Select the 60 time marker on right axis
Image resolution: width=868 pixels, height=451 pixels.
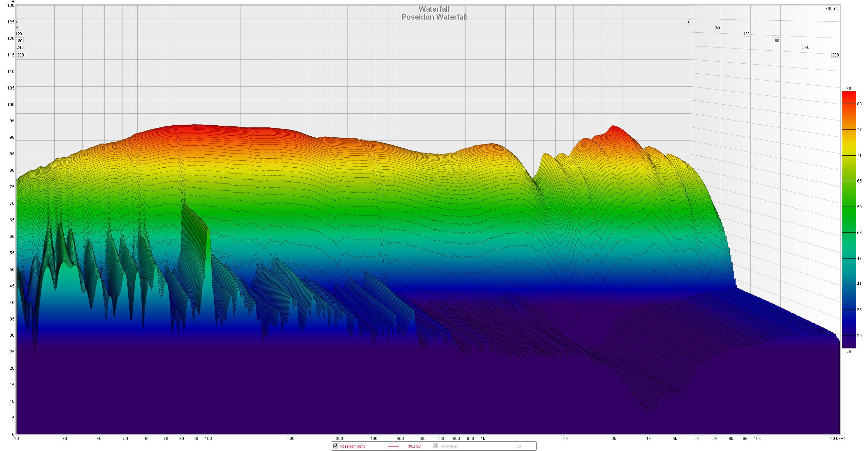click(718, 28)
